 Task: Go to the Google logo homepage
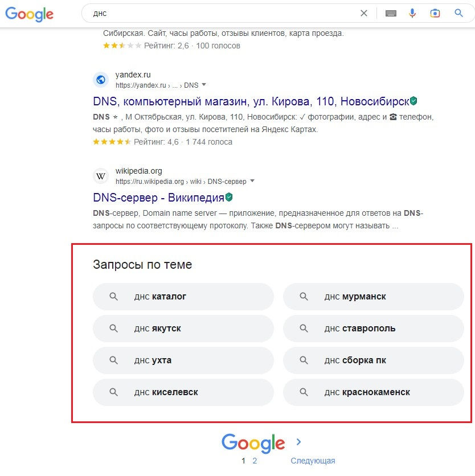[29, 14]
